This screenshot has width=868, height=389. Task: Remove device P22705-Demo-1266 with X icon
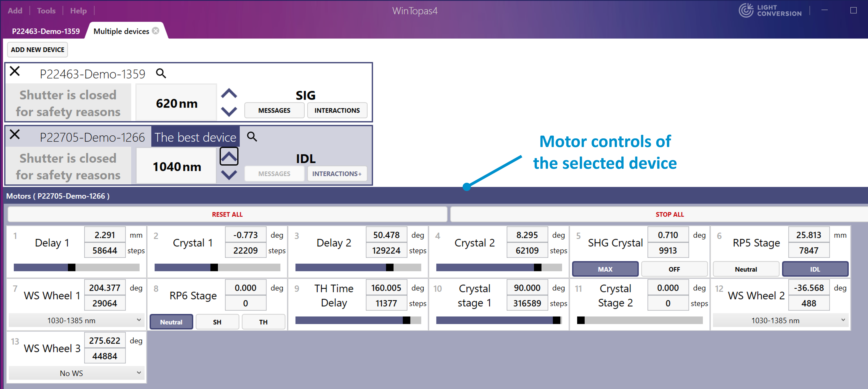[x=15, y=134]
